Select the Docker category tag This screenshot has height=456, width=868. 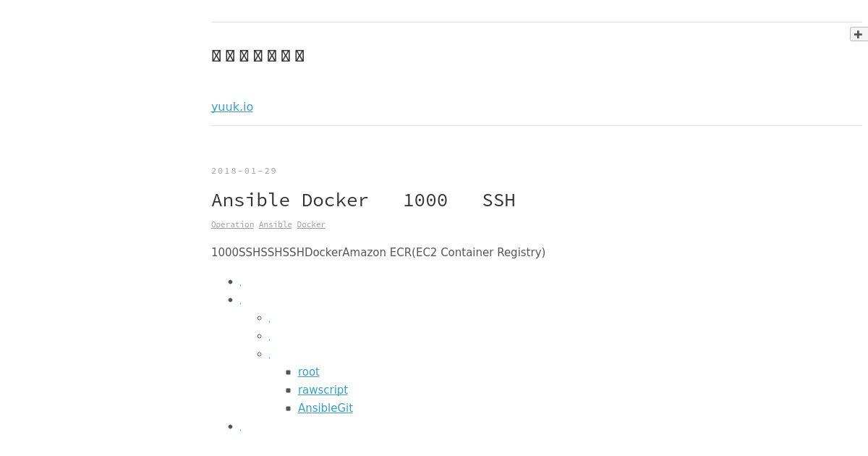[311, 225]
